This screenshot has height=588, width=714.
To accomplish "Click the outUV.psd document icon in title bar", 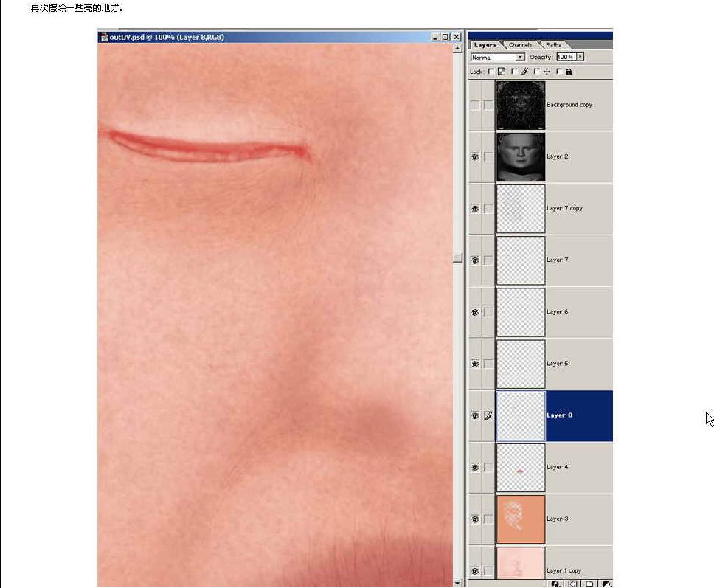I will [x=104, y=38].
